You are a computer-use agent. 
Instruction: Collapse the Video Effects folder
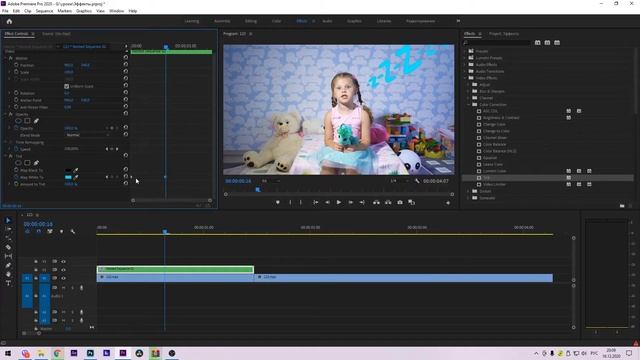tap(465, 78)
